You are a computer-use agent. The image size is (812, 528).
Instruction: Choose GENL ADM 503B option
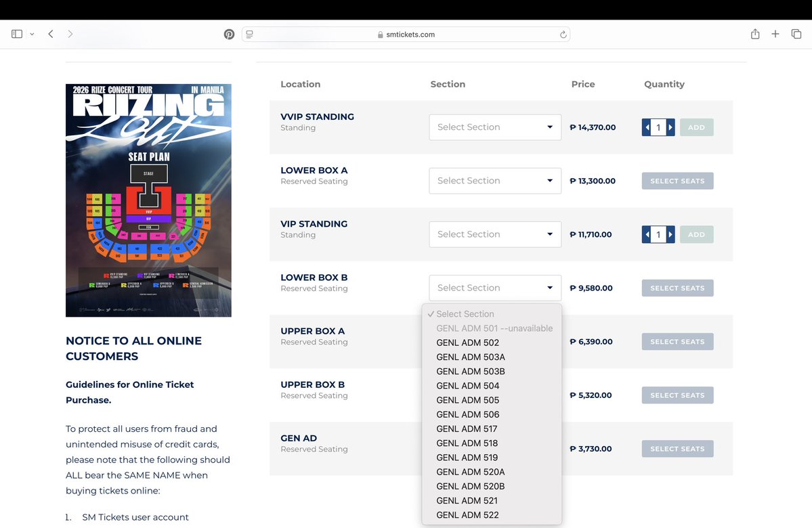click(492, 371)
